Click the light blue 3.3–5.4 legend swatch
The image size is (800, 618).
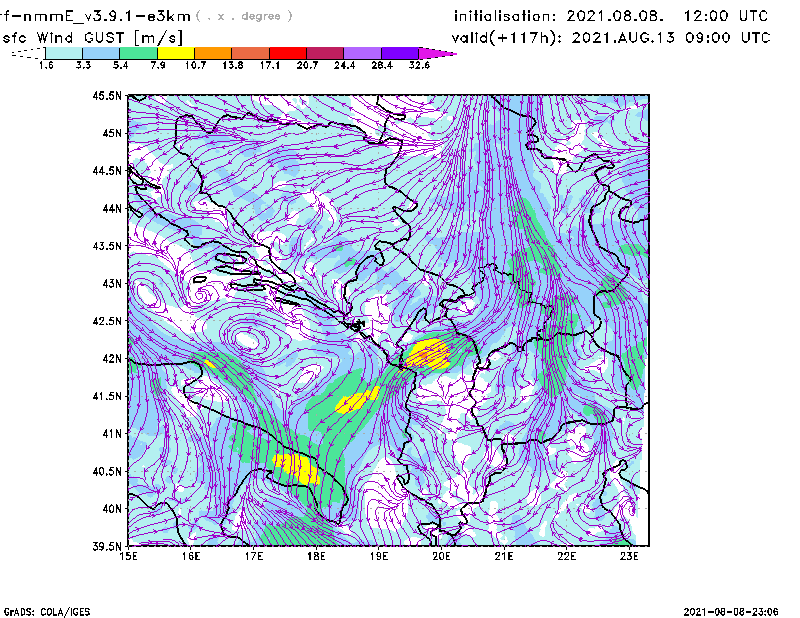coord(101,53)
